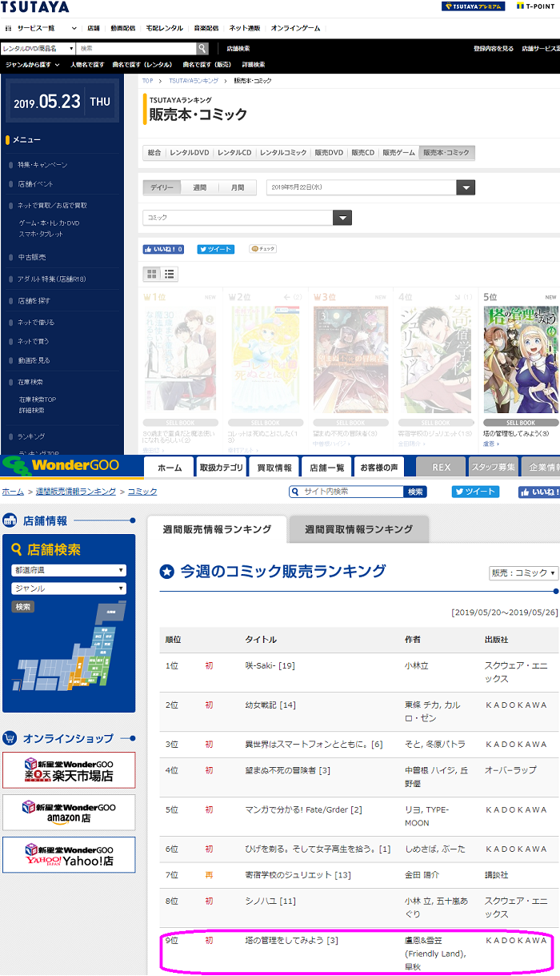The width and height of the screenshot is (560, 976).
Task: Open the 店舗一覧 nav tab
Action: click(326, 467)
